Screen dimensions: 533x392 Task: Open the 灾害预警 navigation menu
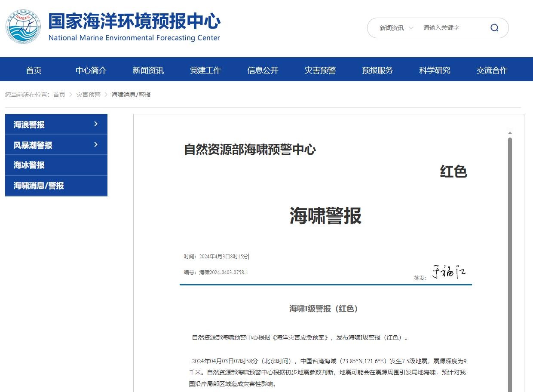pos(320,70)
